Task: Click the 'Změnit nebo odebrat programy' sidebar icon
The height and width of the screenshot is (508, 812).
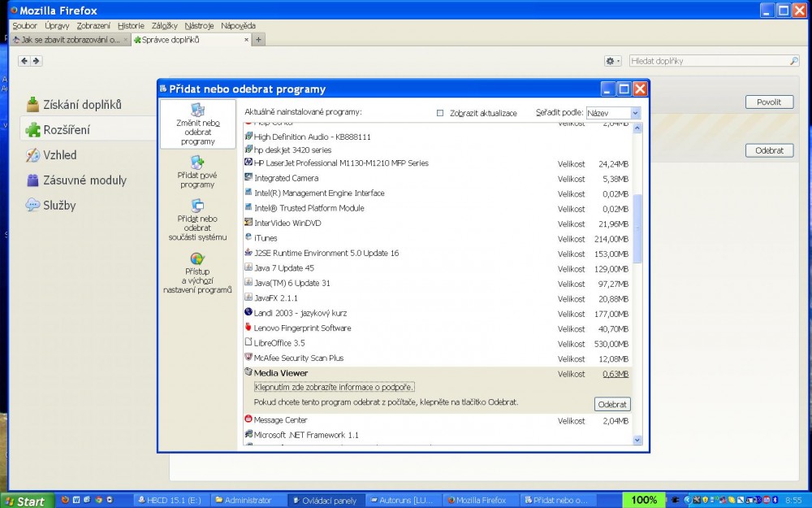Action: [197, 111]
